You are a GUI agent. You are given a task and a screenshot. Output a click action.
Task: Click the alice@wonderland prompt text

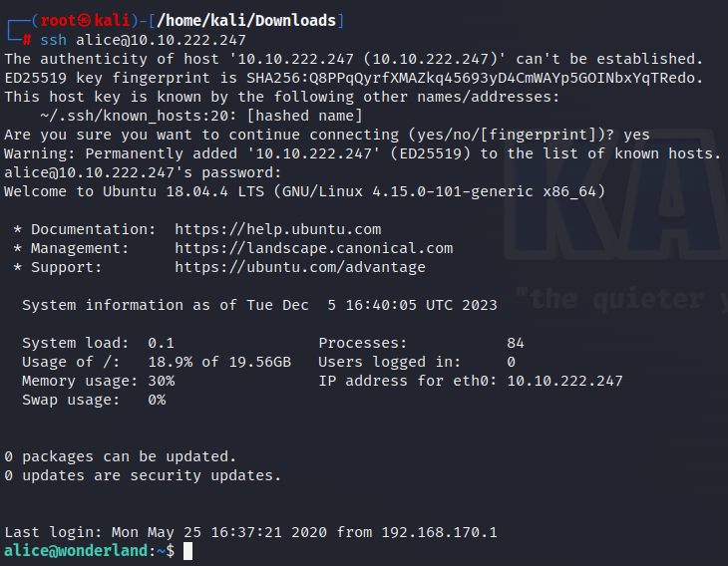coord(76,551)
